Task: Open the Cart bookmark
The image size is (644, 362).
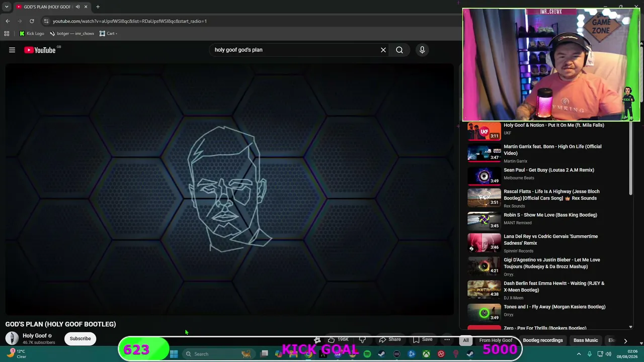Action: [x=108, y=34]
